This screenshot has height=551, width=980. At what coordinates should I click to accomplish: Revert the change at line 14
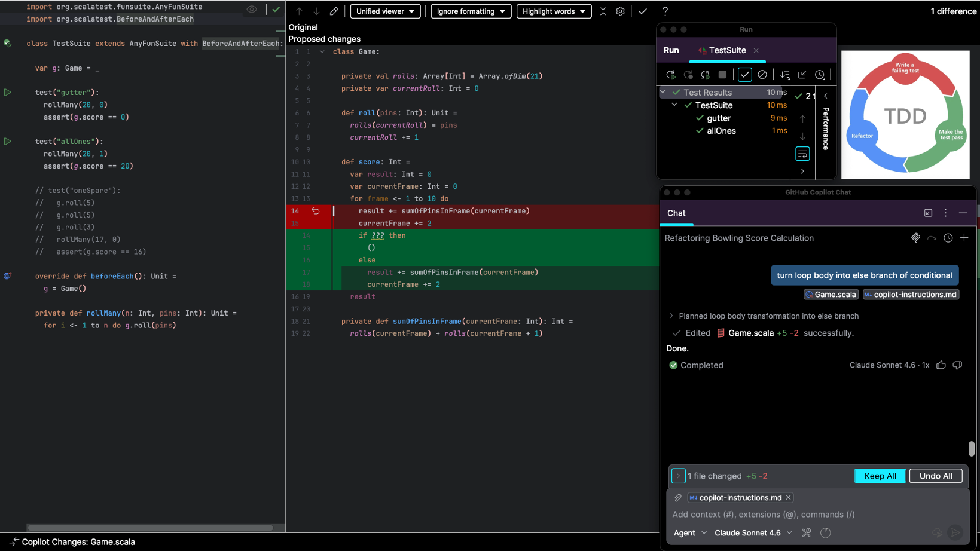pos(315,211)
